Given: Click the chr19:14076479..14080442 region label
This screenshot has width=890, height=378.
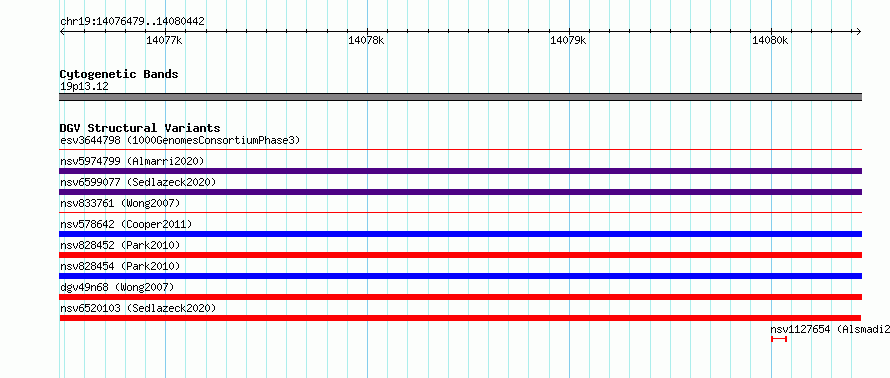Looking at the screenshot, I should [x=132, y=22].
